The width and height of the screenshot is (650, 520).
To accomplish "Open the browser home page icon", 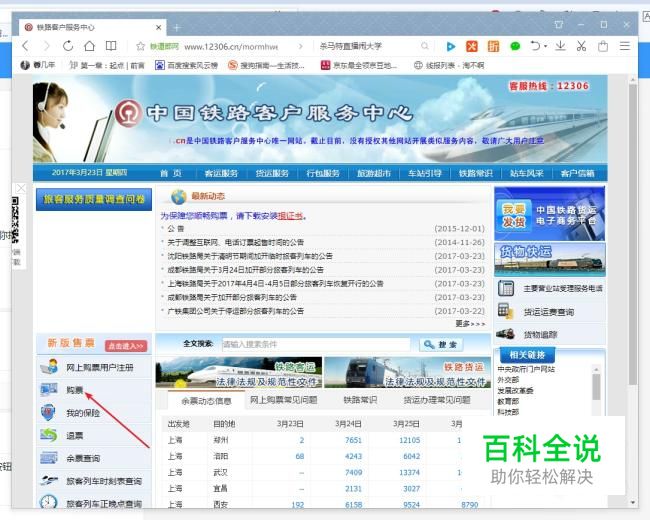I will point(89,46).
